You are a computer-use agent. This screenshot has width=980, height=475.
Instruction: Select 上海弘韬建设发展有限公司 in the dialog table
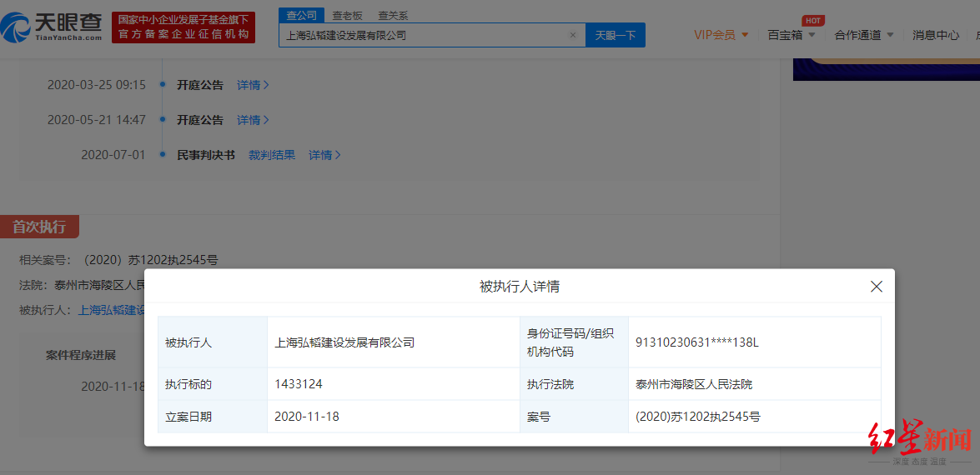click(344, 342)
